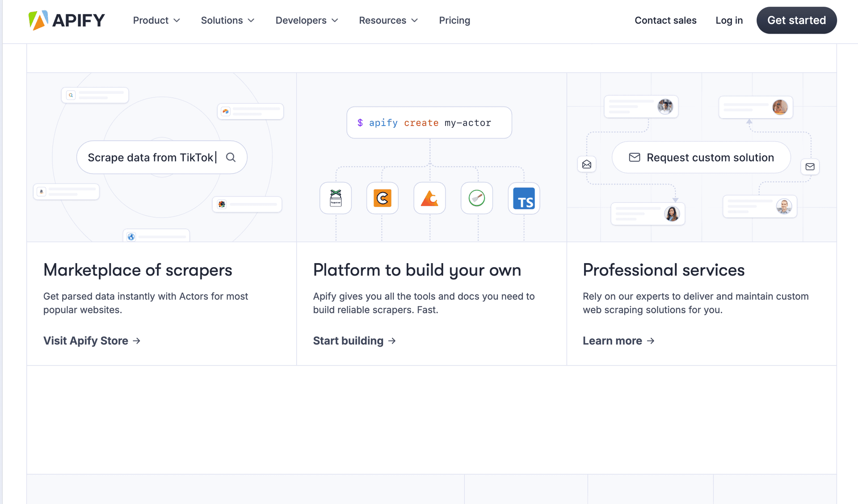Click the magnifier icon in the TikTok search box
The image size is (858, 504).
coord(231,157)
